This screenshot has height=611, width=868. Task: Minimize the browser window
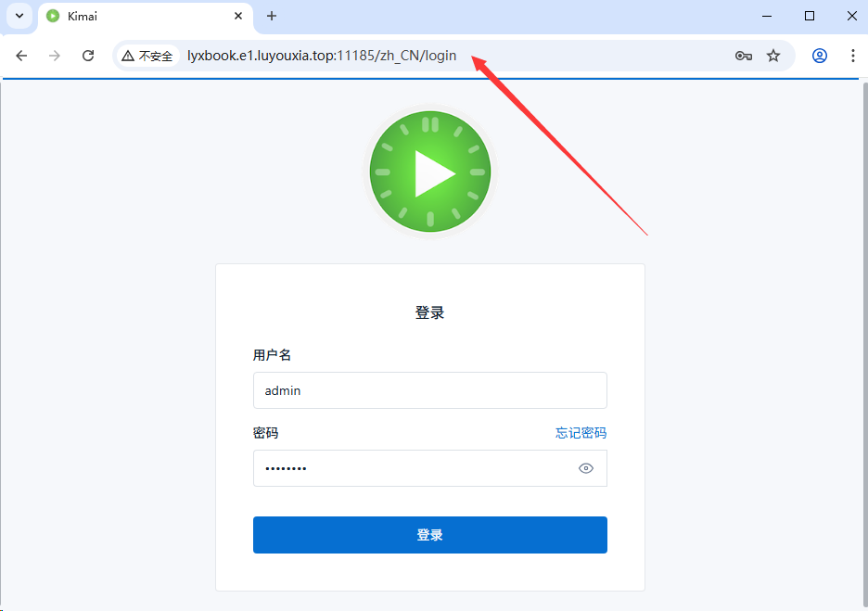[x=767, y=16]
